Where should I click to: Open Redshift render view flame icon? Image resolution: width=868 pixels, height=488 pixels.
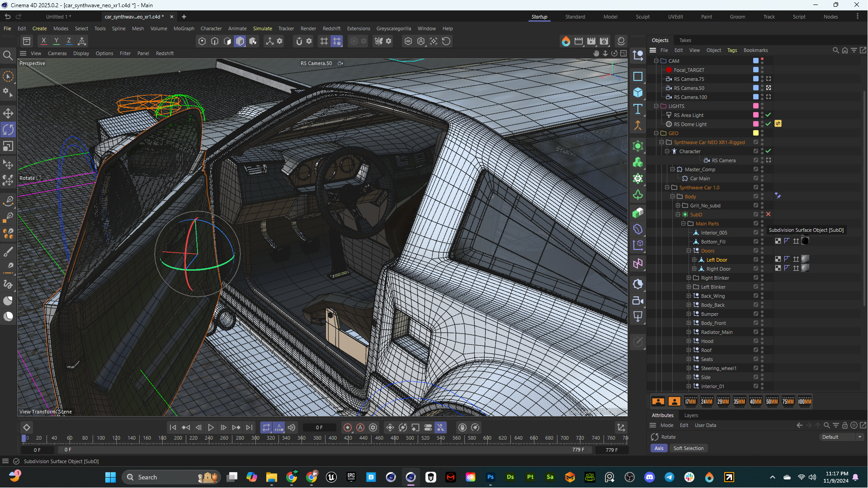click(x=566, y=41)
